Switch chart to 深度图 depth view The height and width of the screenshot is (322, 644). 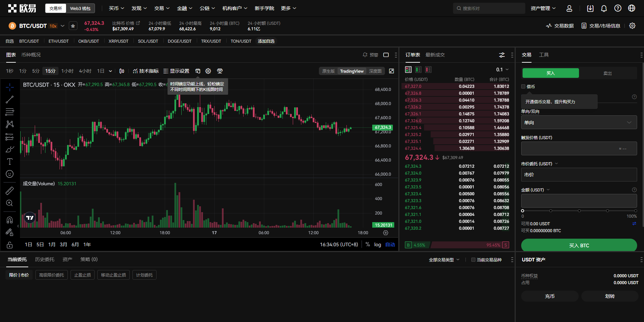(x=375, y=71)
